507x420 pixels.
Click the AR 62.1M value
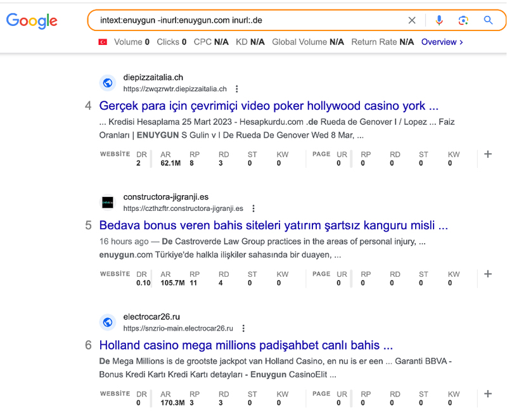click(x=170, y=163)
